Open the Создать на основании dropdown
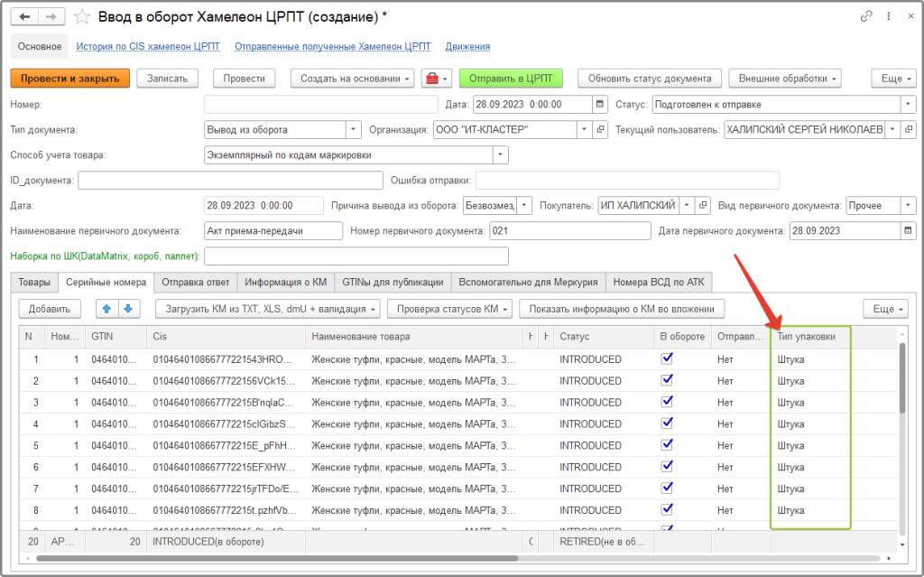Viewport: 924px width, 577px height. click(353, 79)
